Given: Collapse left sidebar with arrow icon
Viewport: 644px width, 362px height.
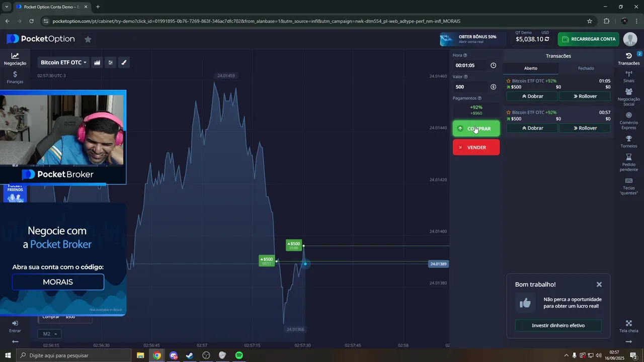Looking at the screenshot, I should 15,341.
